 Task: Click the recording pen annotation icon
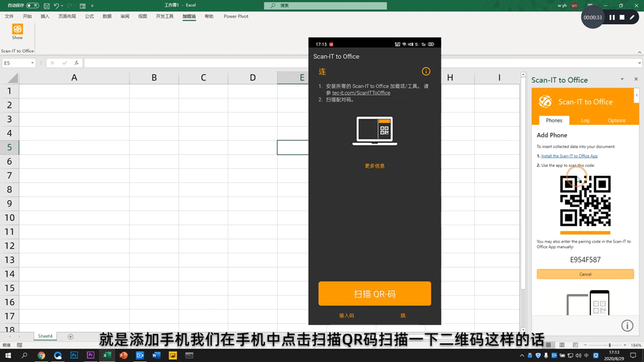tap(632, 17)
